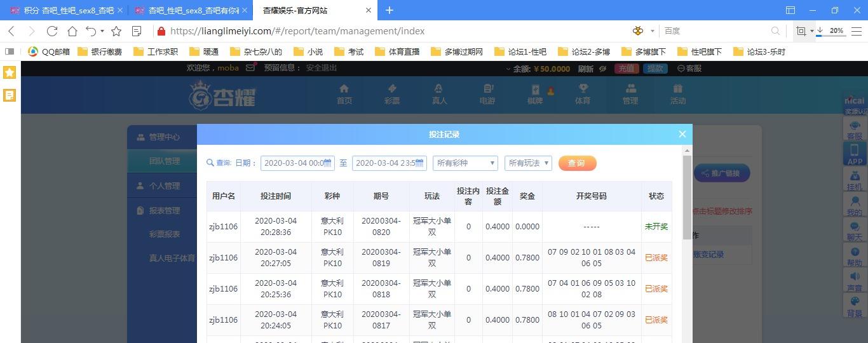Click the orange 查询 search button
Image resolution: width=868 pixels, height=343 pixels.
coord(577,163)
